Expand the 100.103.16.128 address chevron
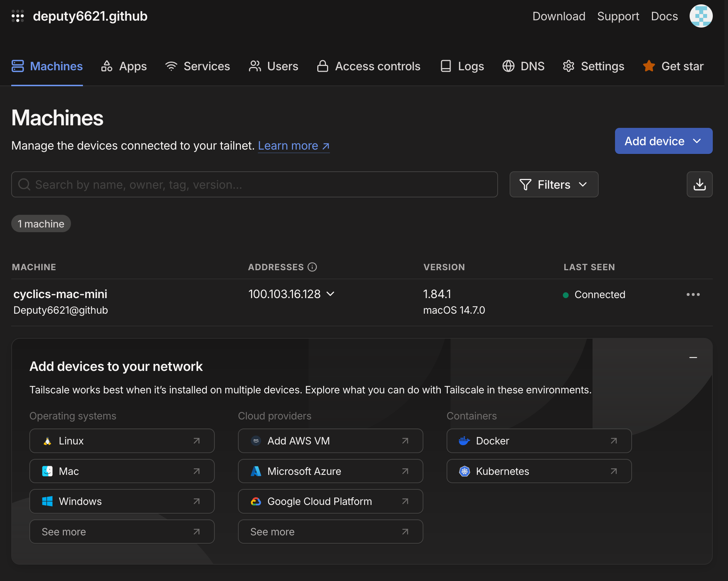 (330, 294)
